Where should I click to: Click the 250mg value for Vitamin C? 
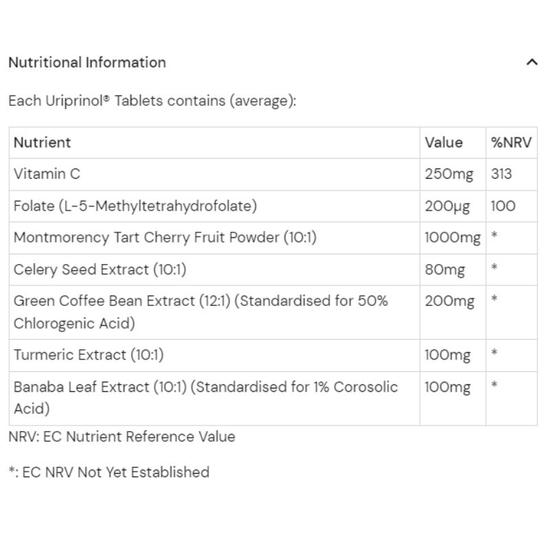tap(449, 174)
